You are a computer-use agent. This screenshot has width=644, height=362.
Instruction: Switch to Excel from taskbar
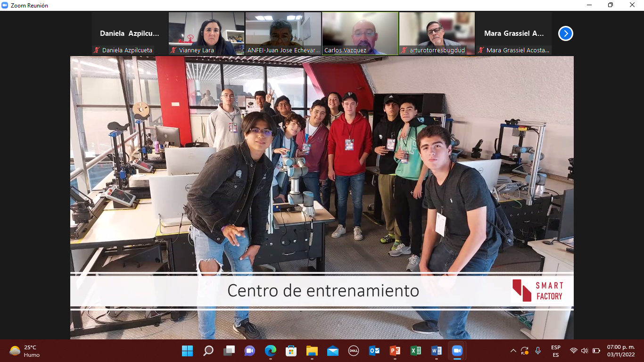[415, 351]
